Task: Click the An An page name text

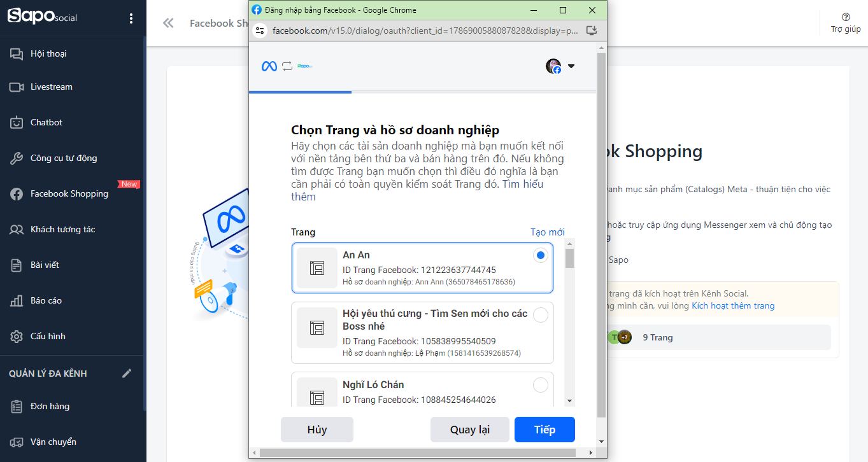Action: [x=356, y=255]
